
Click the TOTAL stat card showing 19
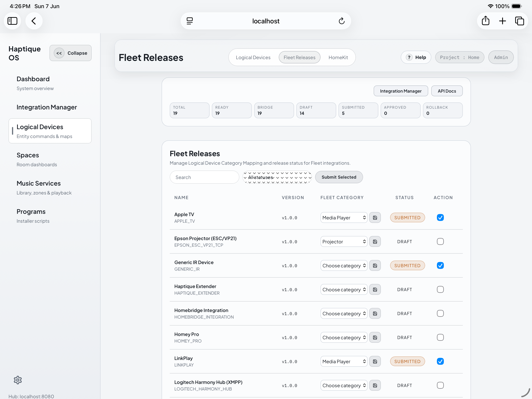click(x=189, y=110)
